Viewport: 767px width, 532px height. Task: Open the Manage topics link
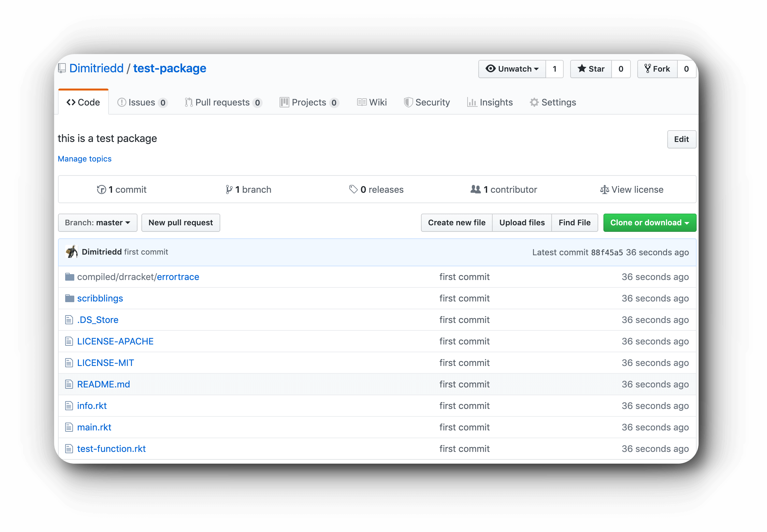click(x=85, y=159)
